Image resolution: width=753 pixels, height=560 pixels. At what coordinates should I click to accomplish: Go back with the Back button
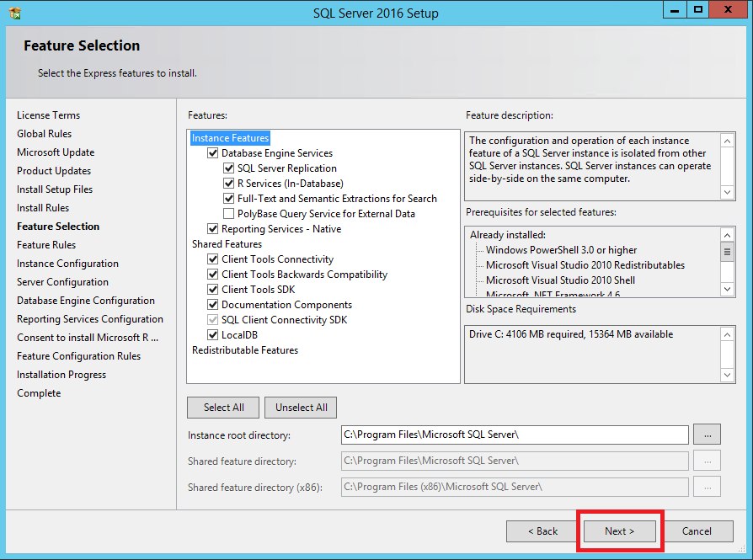[542, 531]
